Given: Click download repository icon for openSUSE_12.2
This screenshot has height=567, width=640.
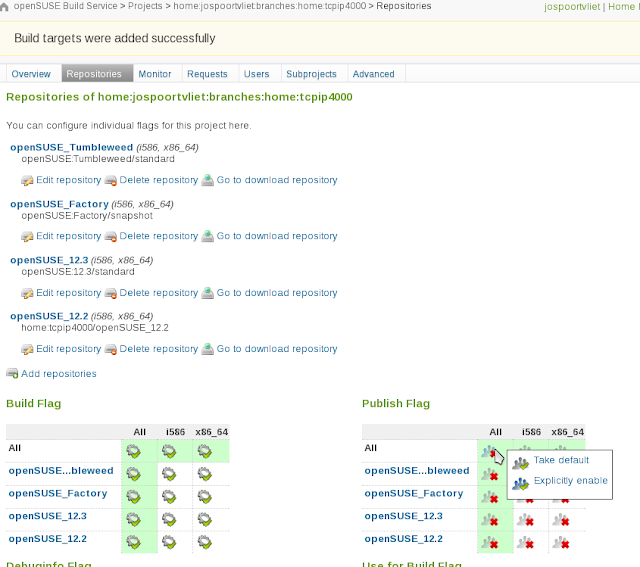Looking at the screenshot, I should (x=207, y=349).
